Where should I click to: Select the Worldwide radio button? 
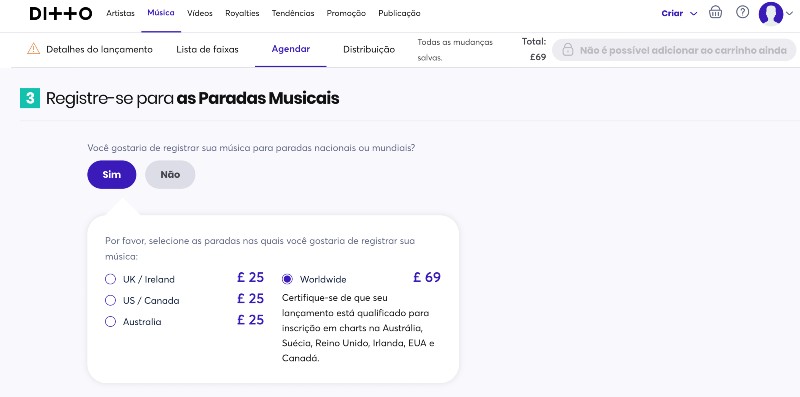point(287,279)
